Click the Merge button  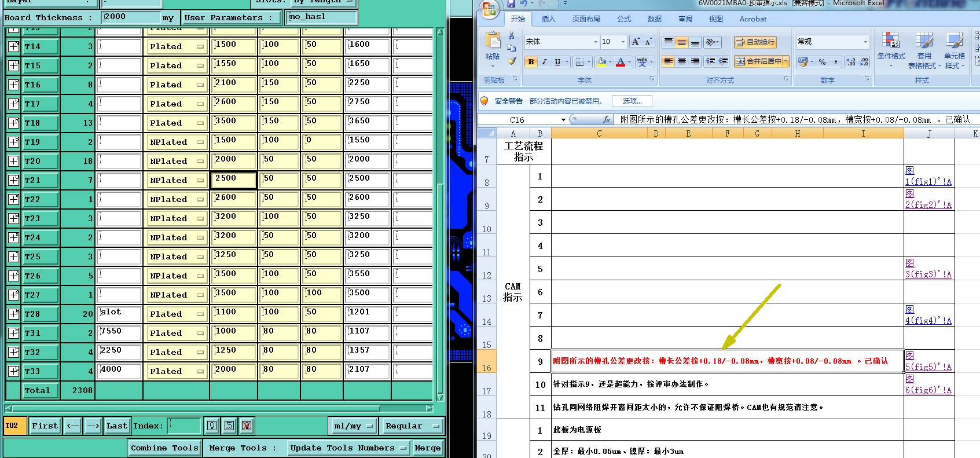(428, 448)
